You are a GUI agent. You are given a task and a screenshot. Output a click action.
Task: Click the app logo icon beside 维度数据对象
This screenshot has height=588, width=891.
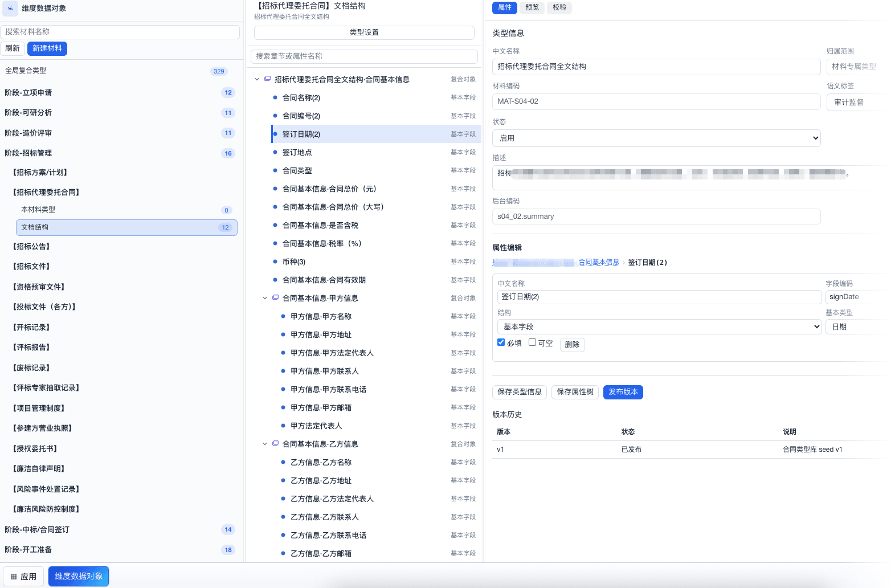coord(10,8)
